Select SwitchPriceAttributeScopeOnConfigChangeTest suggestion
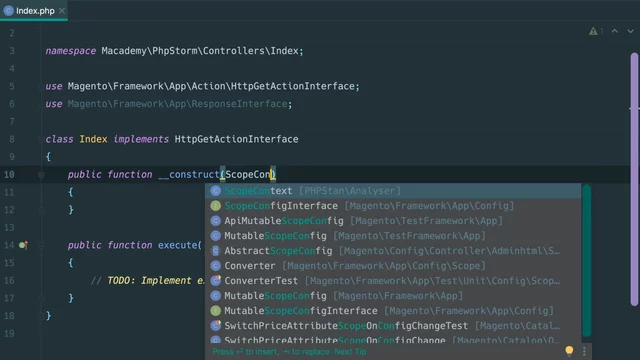 [393, 326]
